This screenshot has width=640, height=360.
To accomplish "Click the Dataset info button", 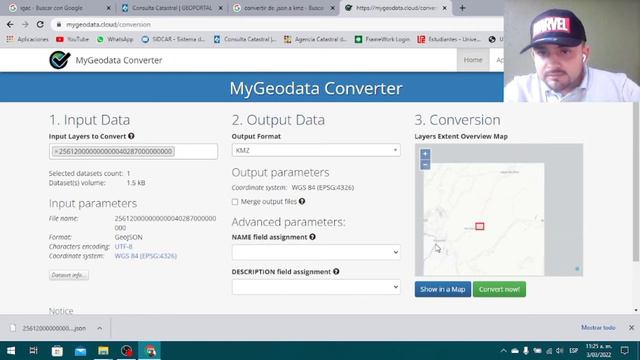I will 69,275.
